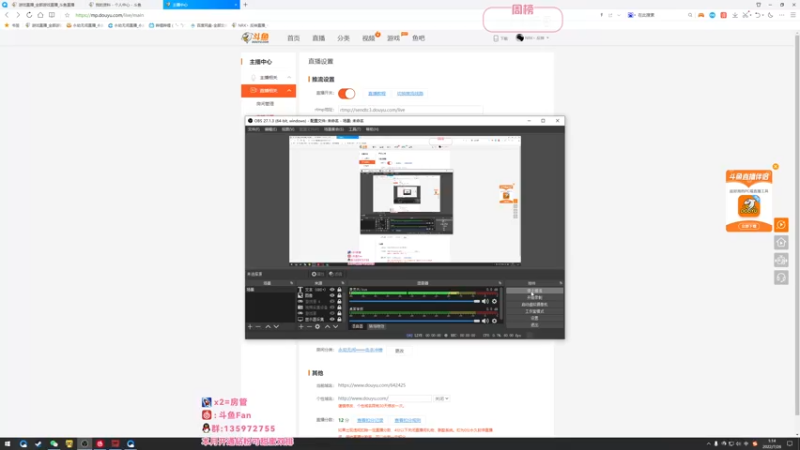Adjust the desktop audio volume slider
Image resolution: width=800 pixels, height=450 pixels.
click(x=414, y=301)
